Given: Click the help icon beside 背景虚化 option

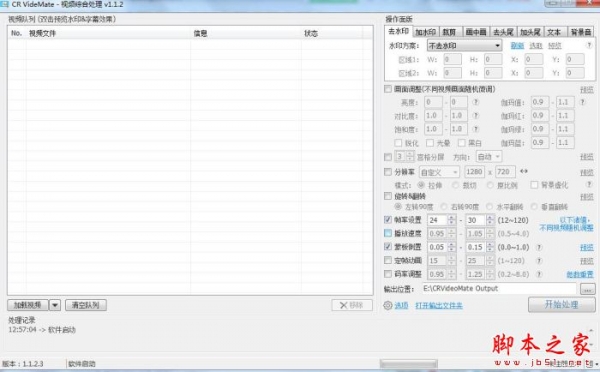Looking at the screenshot, I should [x=589, y=185].
